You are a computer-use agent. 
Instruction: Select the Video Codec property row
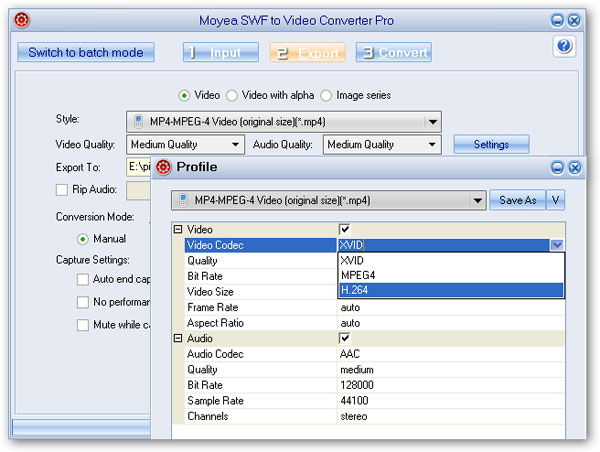point(260,245)
